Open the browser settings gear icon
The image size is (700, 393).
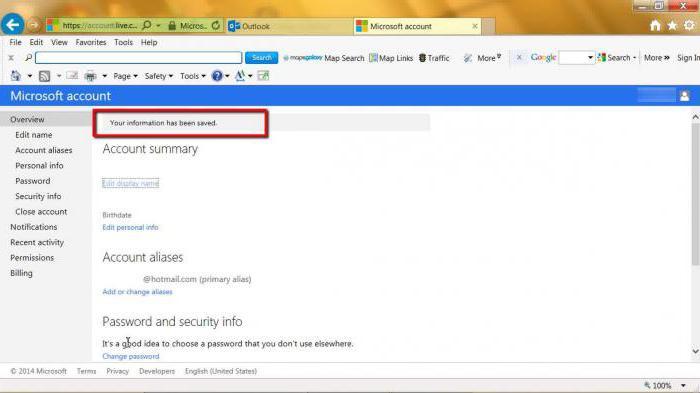[689, 25]
